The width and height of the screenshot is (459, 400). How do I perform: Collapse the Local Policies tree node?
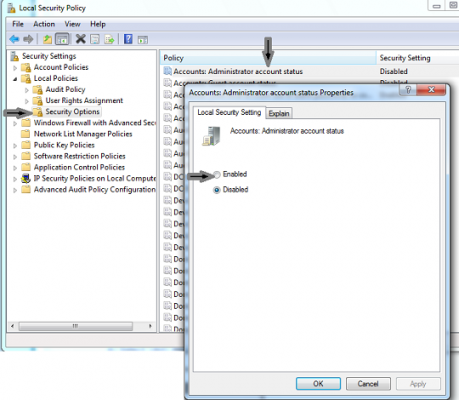pos(15,79)
